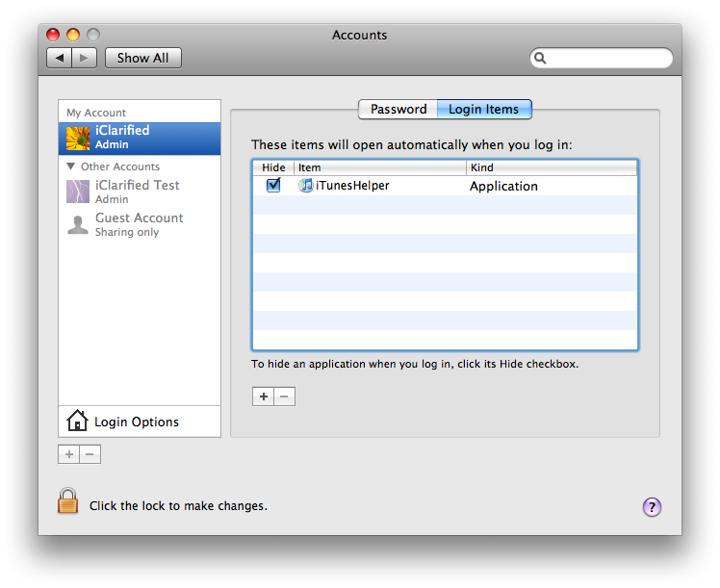Click the padlock icon to unlock changes
The width and height of the screenshot is (720, 588).
click(67, 501)
